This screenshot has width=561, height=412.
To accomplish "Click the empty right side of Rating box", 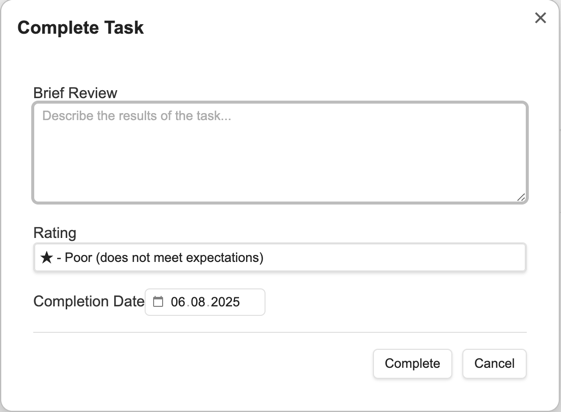I will point(394,258).
